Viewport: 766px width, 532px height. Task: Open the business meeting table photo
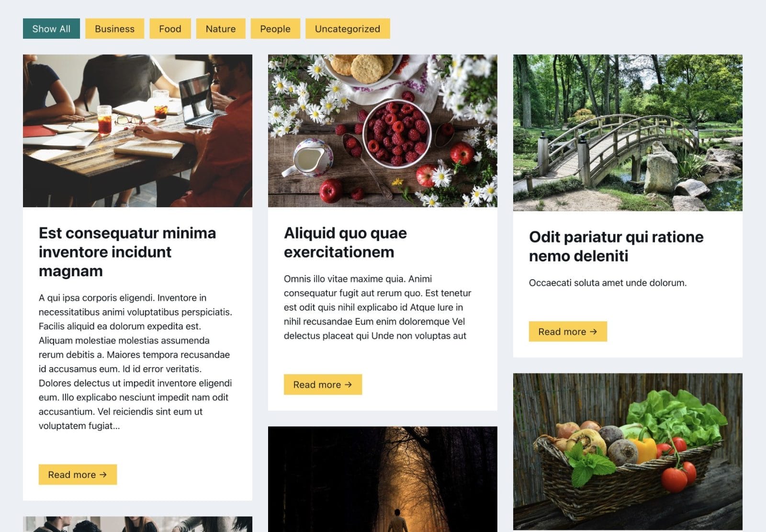pyautogui.click(x=137, y=131)
